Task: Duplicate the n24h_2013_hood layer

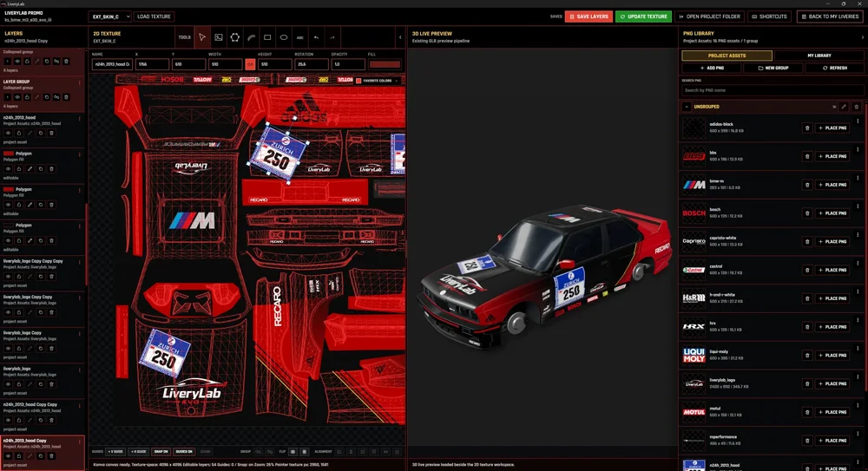Action: point(41,134)
